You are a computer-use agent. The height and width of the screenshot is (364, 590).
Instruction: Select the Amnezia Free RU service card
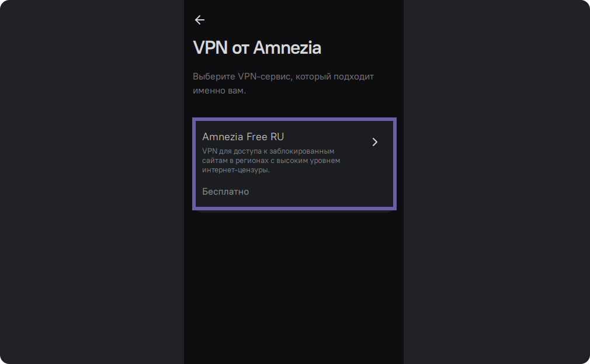pyautogui.click(x=294, y=164)
